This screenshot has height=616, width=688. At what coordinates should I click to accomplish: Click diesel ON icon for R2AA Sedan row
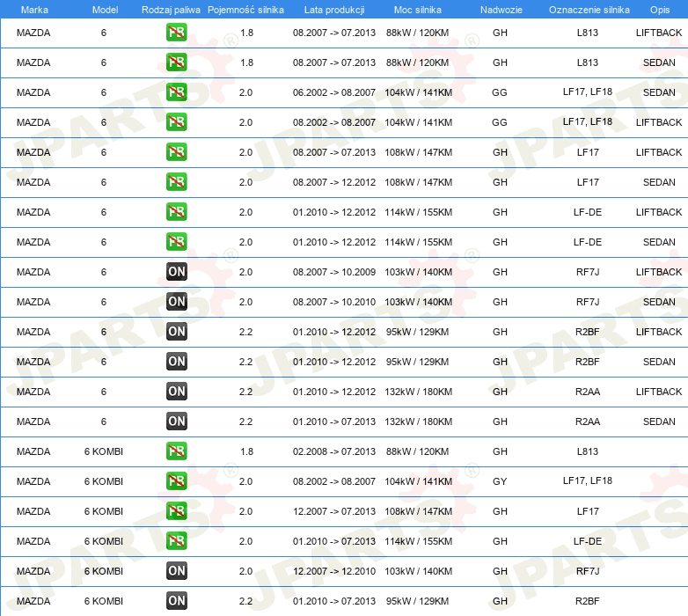click(176, 422)
